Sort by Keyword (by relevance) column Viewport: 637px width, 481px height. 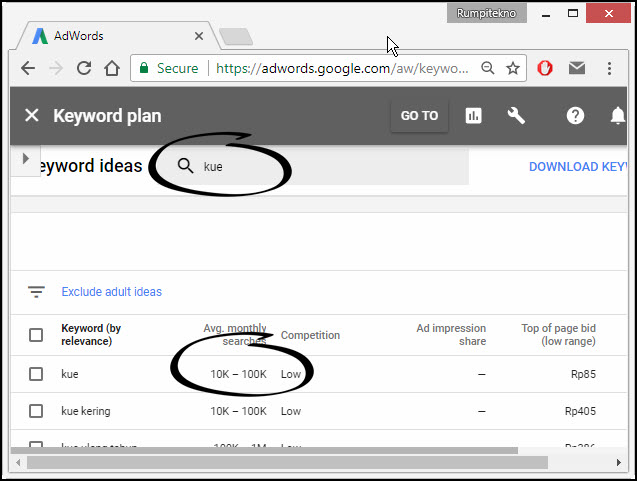click(x=91, y=334)
